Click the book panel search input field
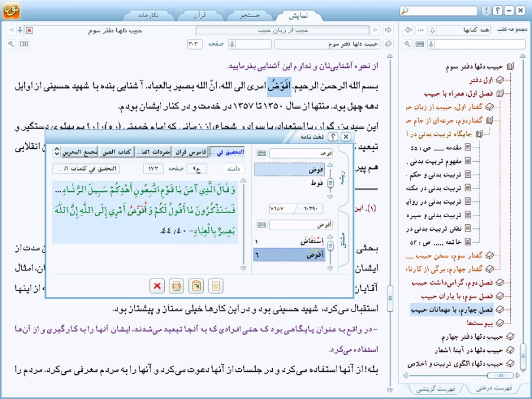This screenshot has height=399, width=532. [x=480, y=44]
